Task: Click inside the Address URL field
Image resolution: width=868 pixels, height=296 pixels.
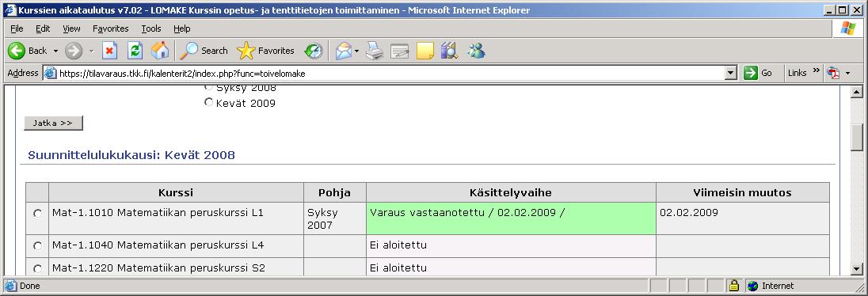Action: pyautogui.click(x=390, y=73)
